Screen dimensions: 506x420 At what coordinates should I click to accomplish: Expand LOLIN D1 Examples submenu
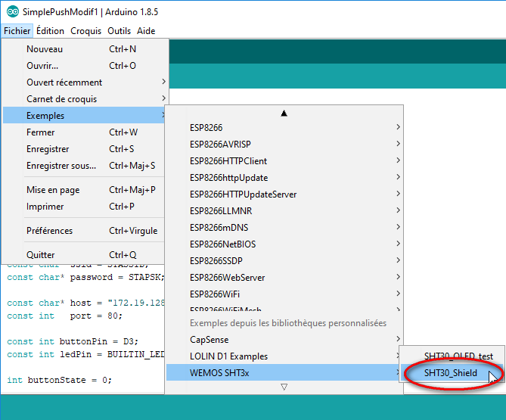pyautogui.click(x=284, y=356)
